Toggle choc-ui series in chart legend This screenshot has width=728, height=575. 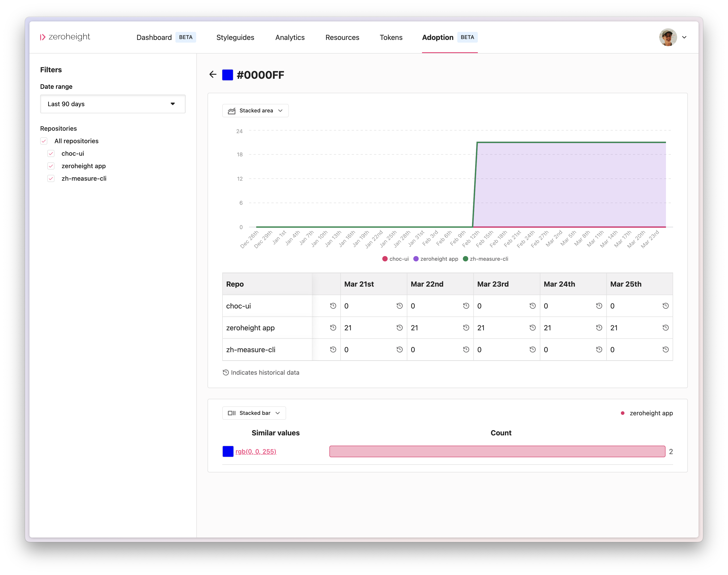click(395, 259)
